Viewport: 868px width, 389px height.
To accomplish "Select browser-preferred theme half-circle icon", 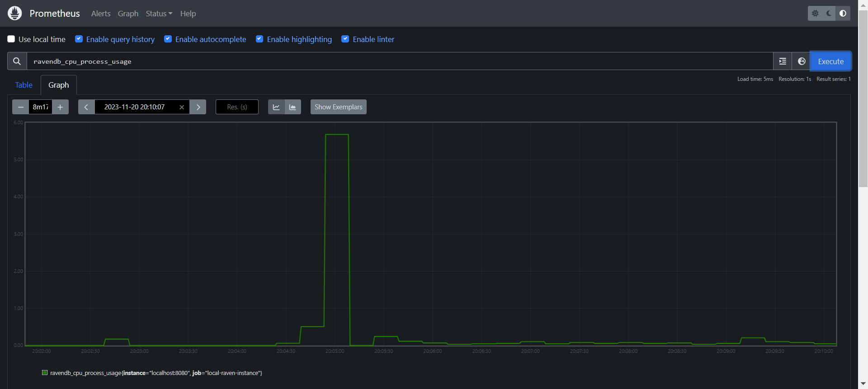I will (x=843, y=13).
